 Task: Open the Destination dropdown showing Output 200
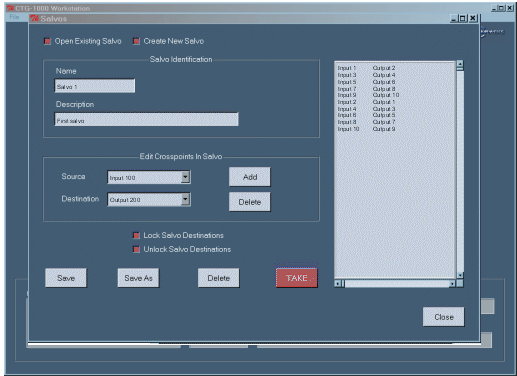tap(185, 199)
